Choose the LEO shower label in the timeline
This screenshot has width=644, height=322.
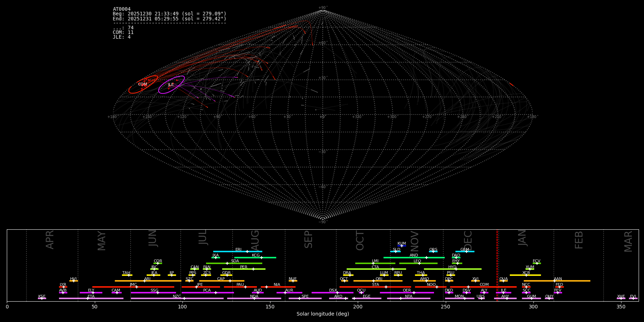(417, 261)
